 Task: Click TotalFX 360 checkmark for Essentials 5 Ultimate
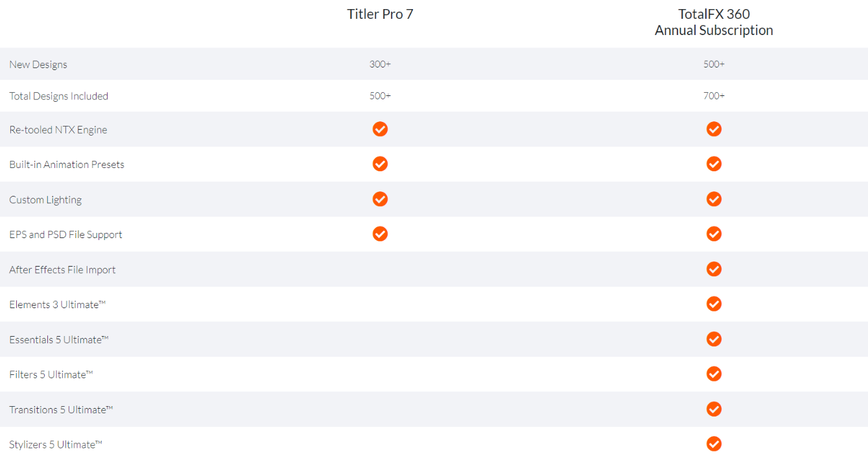point(714,339)
